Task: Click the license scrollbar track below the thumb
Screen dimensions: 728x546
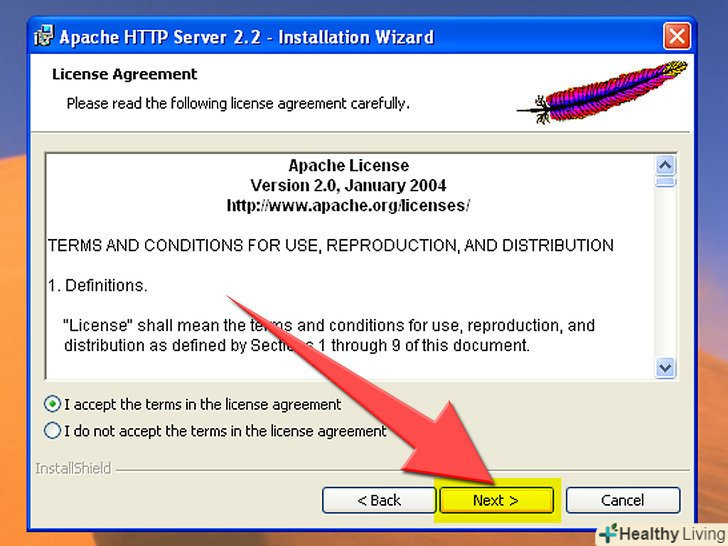Action: point(665,273)
